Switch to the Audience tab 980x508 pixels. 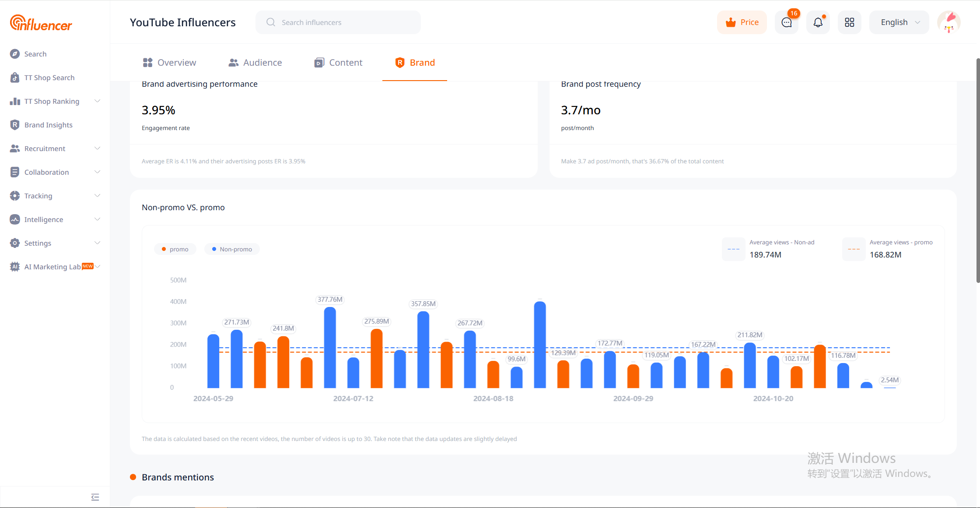(x=255, y=63)
